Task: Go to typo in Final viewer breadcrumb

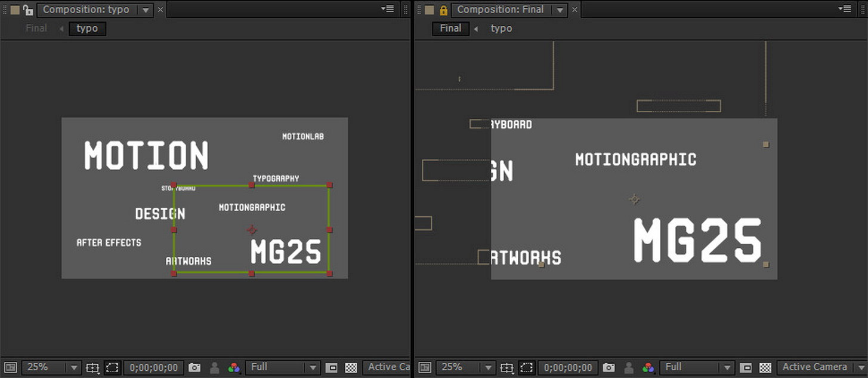Action: click(x=501, y=28)
